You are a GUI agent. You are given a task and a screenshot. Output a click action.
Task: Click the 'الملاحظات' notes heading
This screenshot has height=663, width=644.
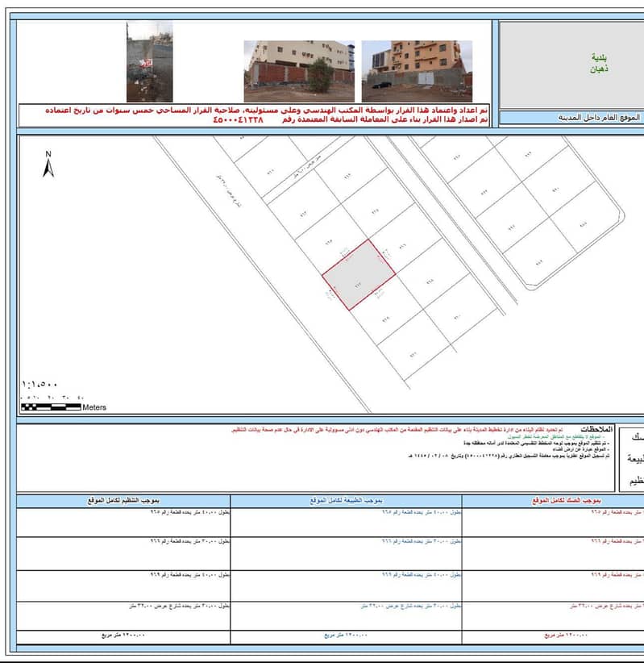[x=596, y=429]
